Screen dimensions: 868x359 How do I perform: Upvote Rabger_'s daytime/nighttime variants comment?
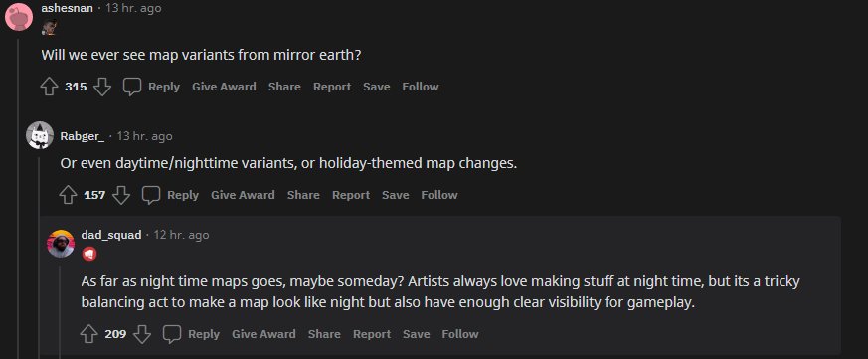68,196
